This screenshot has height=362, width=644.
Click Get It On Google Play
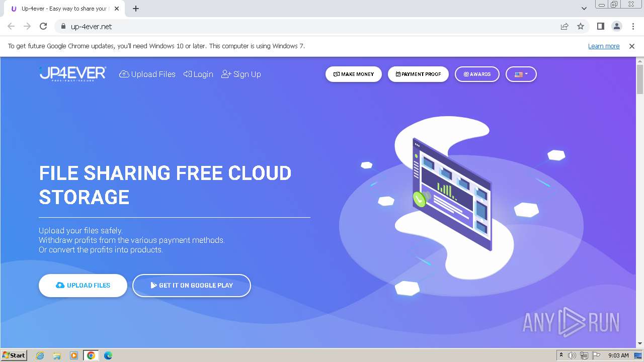click(191, 285)
